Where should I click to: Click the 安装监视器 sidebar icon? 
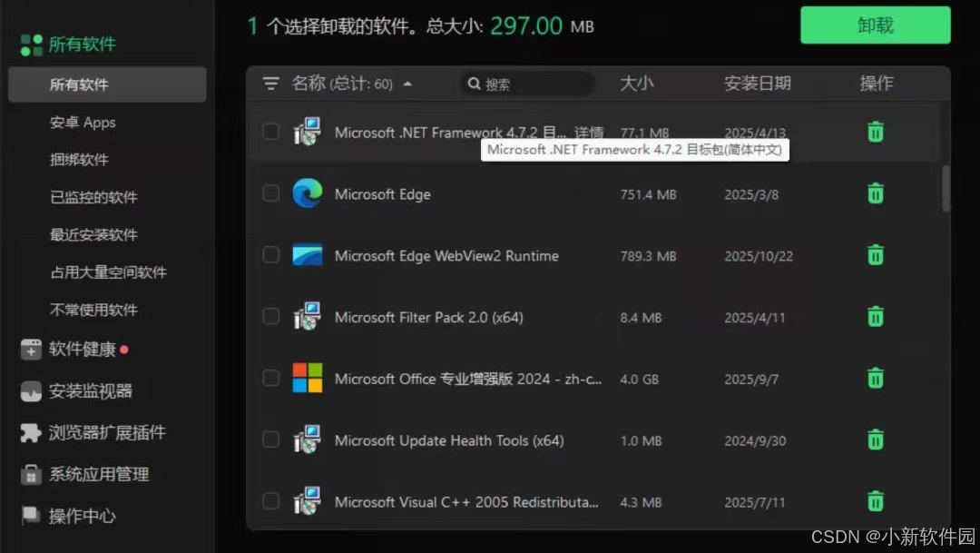tap(31, 391)
